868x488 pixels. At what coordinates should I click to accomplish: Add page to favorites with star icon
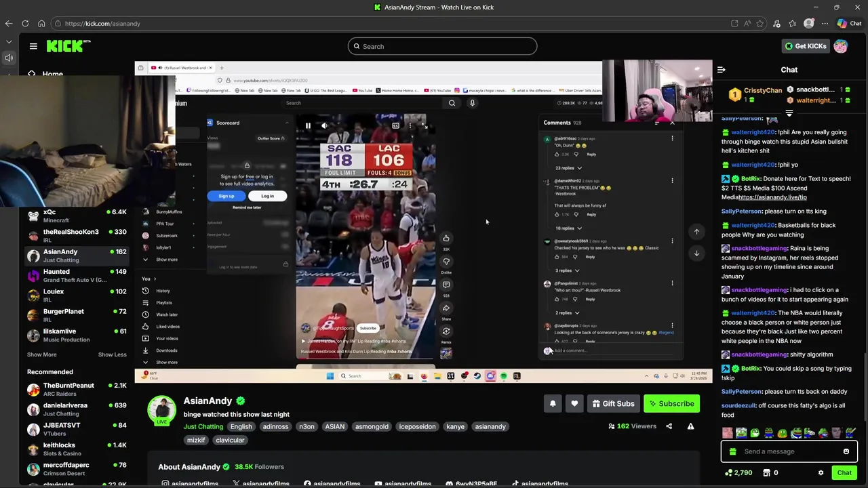(x=760, y=23)
